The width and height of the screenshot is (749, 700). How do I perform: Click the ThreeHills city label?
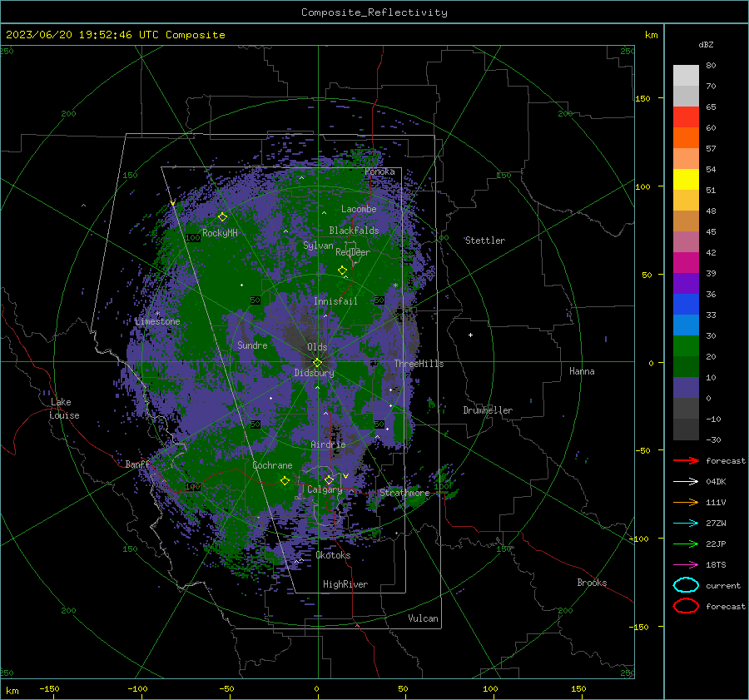tap(419, 364)
